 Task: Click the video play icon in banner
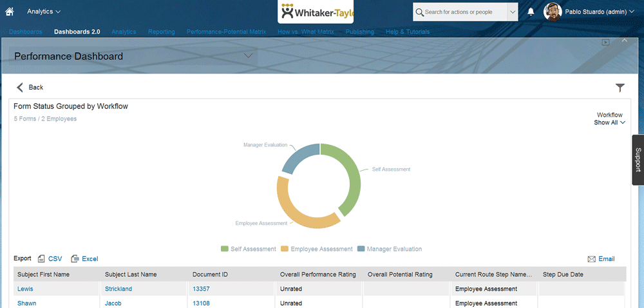point(605,43)
